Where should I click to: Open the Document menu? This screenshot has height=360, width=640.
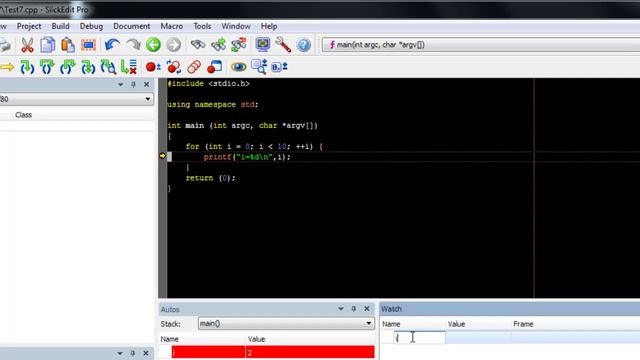[131, 26]
